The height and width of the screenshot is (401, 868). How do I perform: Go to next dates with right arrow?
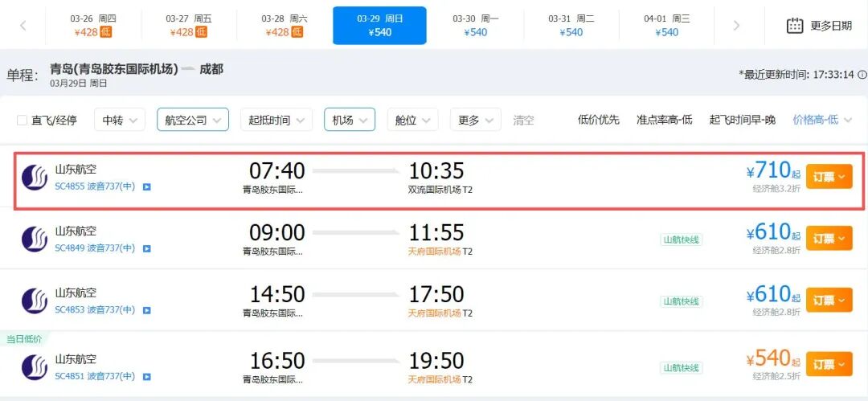point(736,26)
